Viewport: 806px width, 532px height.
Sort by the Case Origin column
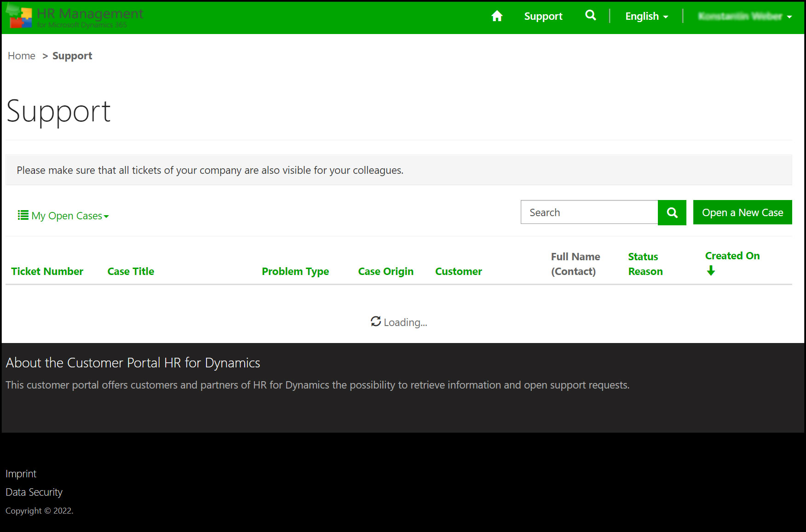386,271
